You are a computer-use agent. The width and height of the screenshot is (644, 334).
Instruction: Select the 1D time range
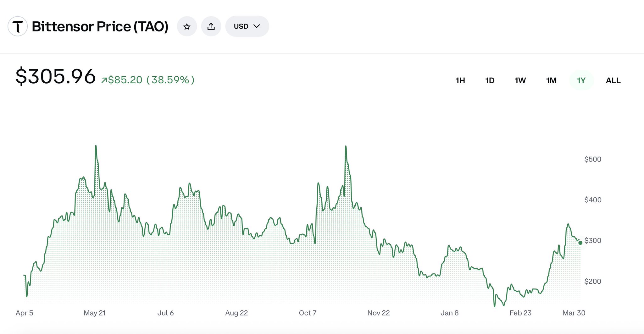point(490,80)
